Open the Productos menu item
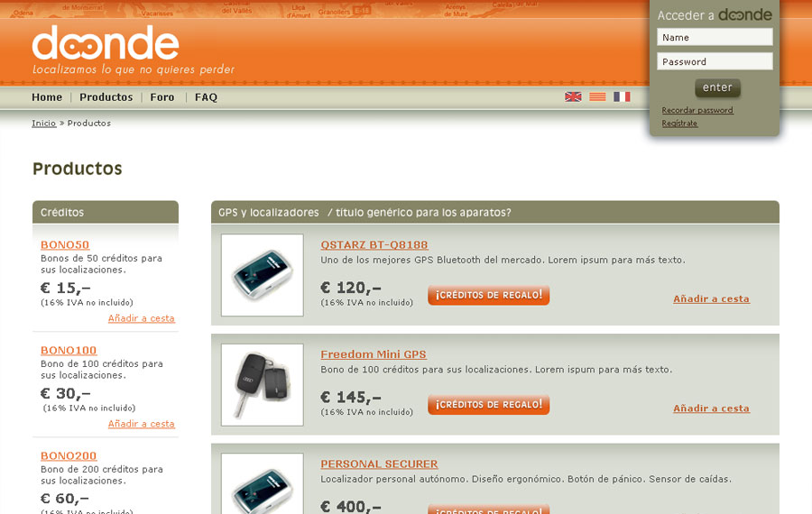The height and width of the screenshot is (514, 812). (x=106, y=97)
